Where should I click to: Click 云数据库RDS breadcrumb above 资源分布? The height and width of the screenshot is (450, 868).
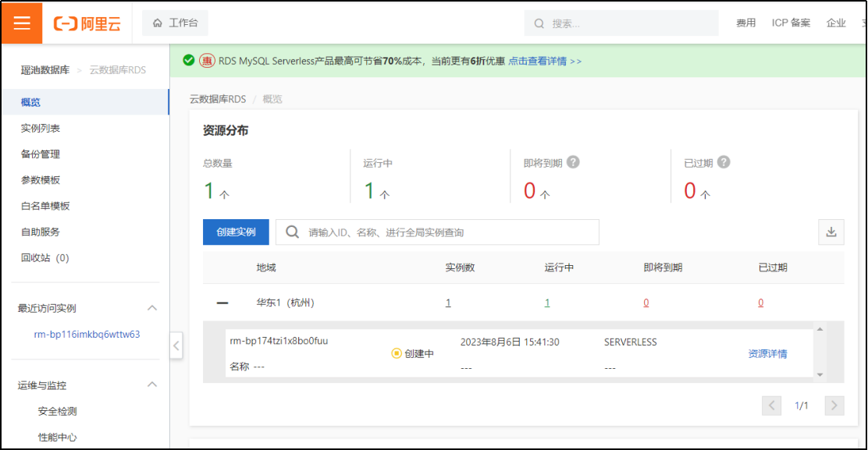(218, 99)
